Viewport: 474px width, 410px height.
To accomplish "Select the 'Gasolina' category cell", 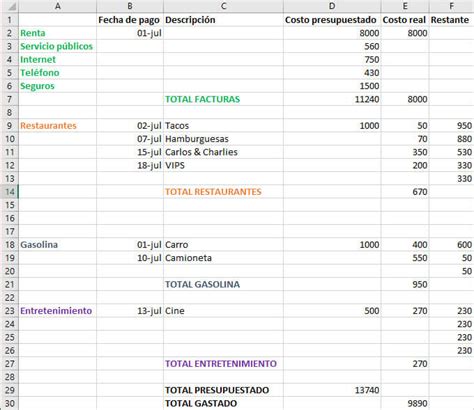I will 57,245.
